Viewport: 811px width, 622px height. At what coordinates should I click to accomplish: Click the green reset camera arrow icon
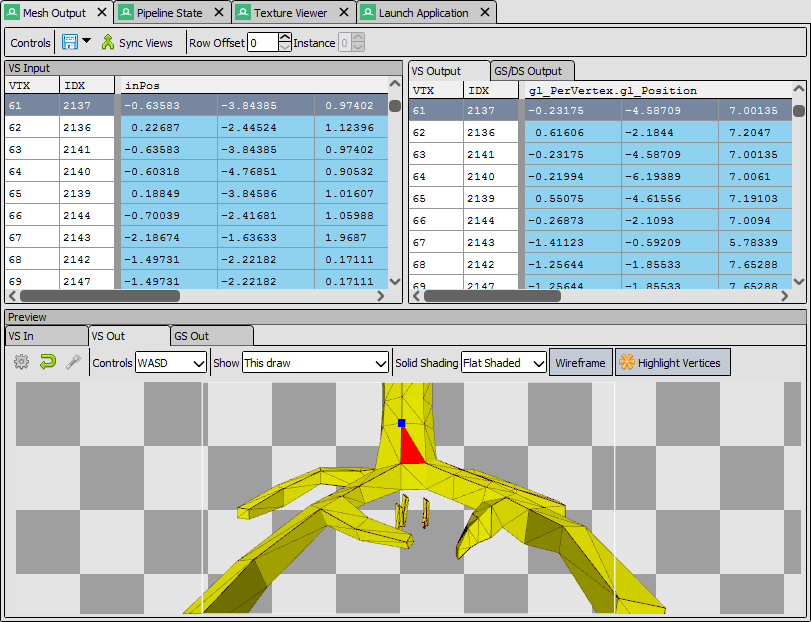[48, 362]
